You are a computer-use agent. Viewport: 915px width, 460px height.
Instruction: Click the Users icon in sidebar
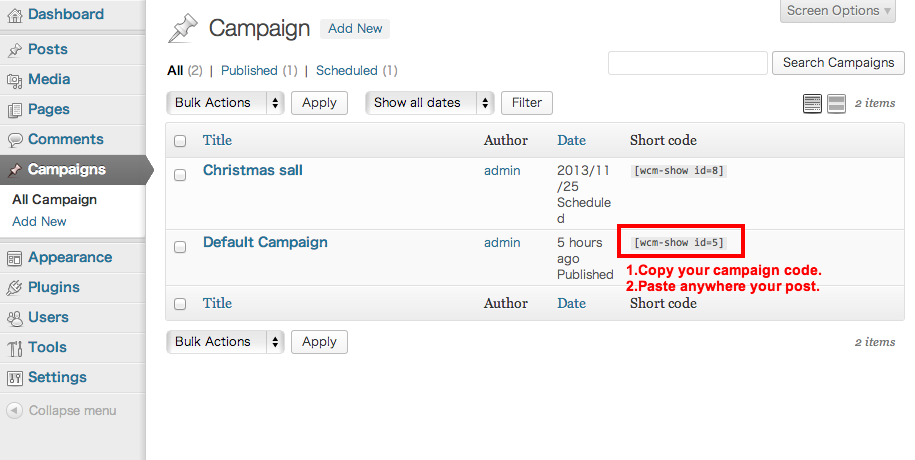(14, 318)
